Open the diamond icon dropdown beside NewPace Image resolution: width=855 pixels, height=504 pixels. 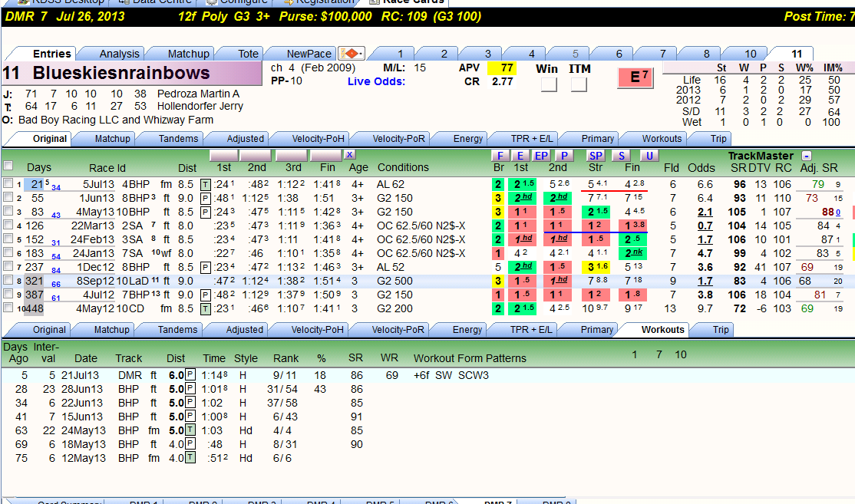352,54
